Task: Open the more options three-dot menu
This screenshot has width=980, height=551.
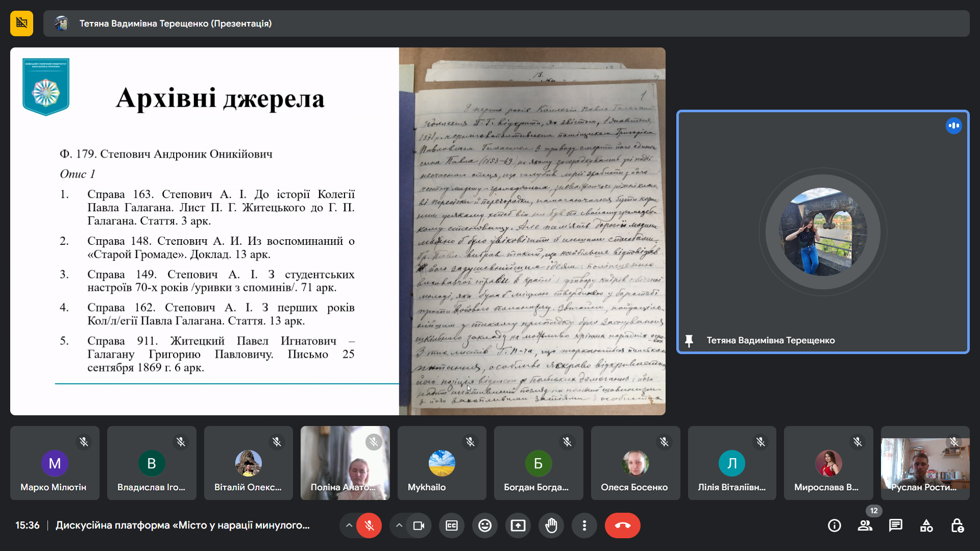Action: pyautogui.click(x=584, y=525)
